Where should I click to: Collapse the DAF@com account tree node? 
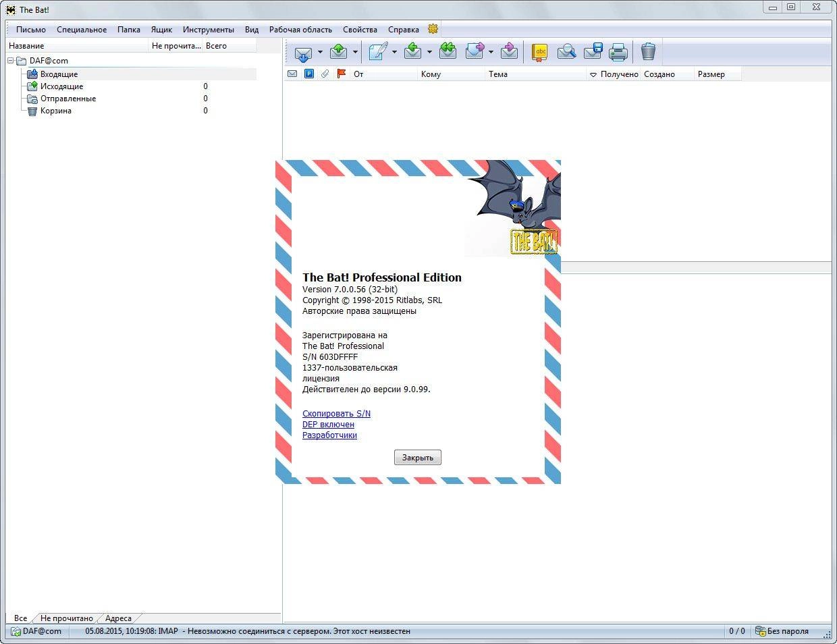[x=11, y=61]
